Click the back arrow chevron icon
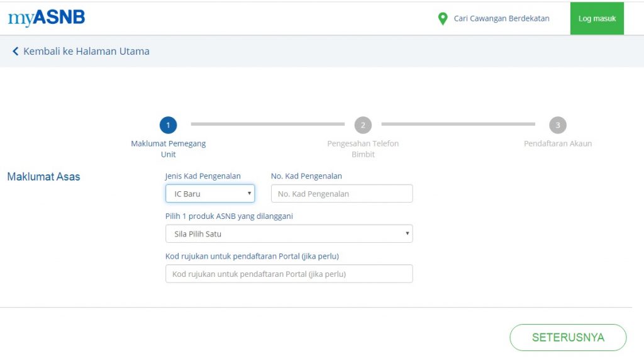The height and width of the screenshot is (363, 644). coord(15,51)
